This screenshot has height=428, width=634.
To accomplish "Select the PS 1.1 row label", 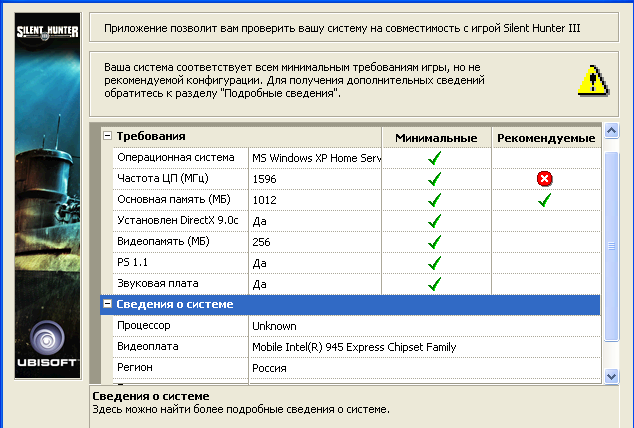I will tap(133, 262).
